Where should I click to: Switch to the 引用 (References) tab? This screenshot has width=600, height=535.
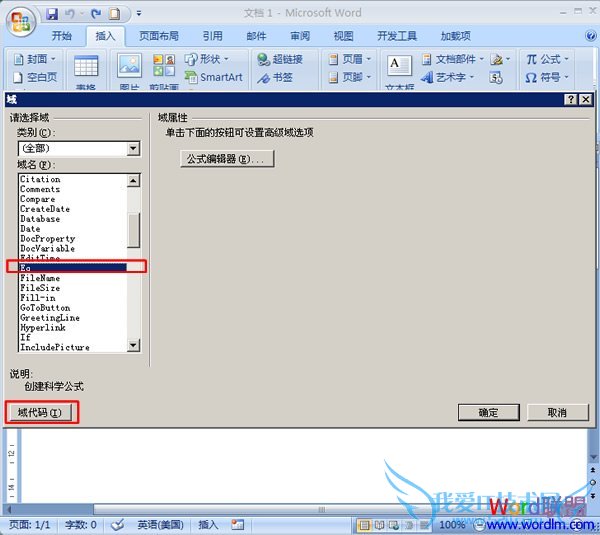coord(212,36)
